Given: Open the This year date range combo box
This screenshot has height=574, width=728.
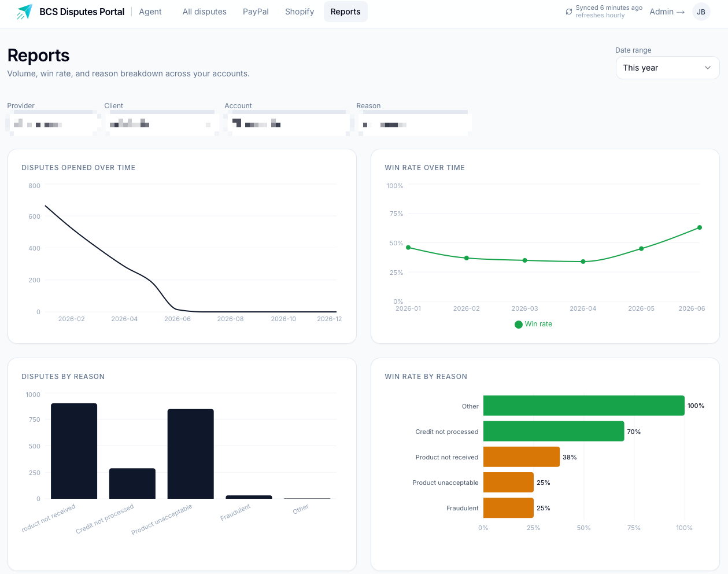Looking at the screenshot, I should click(667, 68).
